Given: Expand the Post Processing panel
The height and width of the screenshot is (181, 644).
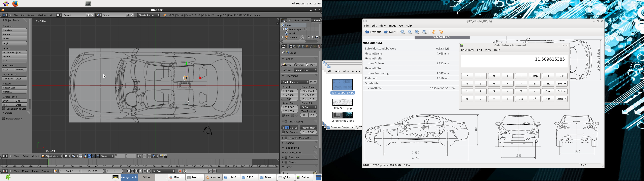Looking at the screenshot, I should point(293,153).
